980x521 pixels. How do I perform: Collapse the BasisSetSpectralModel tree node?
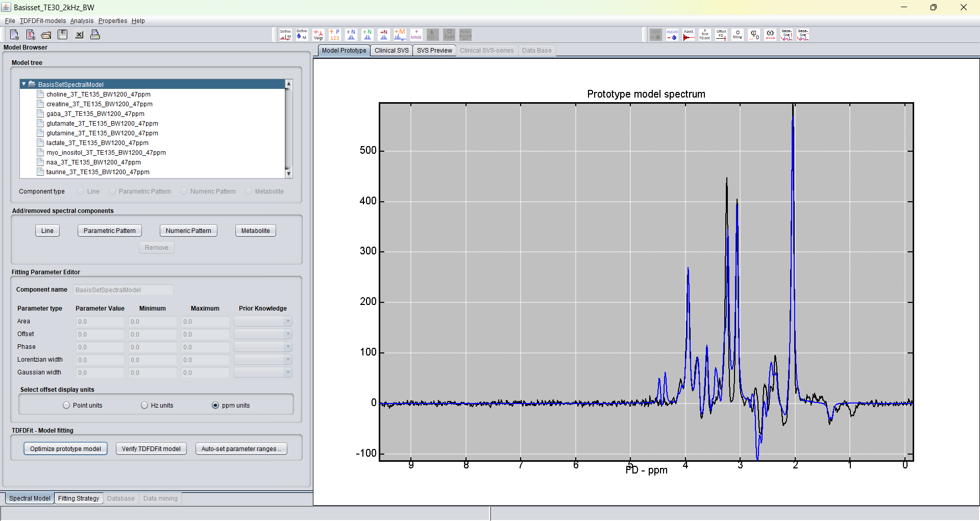[x=23, y=84]
